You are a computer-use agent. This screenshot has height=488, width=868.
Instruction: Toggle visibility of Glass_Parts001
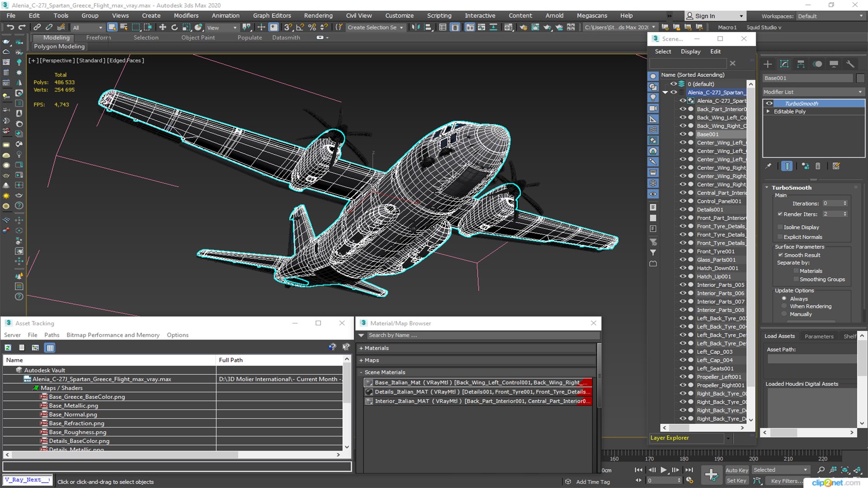coord(683,260)
